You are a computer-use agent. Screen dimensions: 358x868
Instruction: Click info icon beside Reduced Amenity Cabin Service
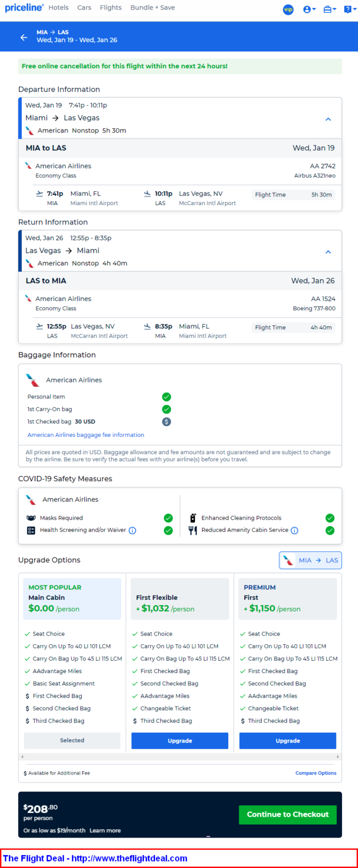(x=294, y=530)
